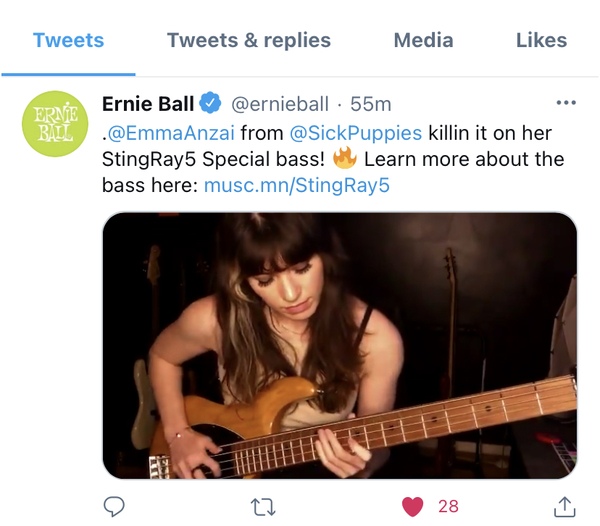Click the Ernie Ball display name

click(148, 104)
